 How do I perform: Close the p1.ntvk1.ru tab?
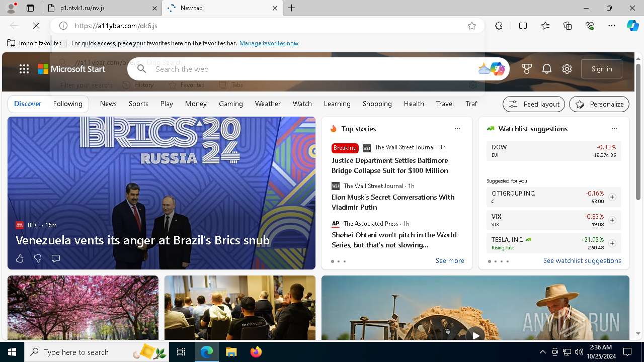pyautogui.click(x=155, y=8)
